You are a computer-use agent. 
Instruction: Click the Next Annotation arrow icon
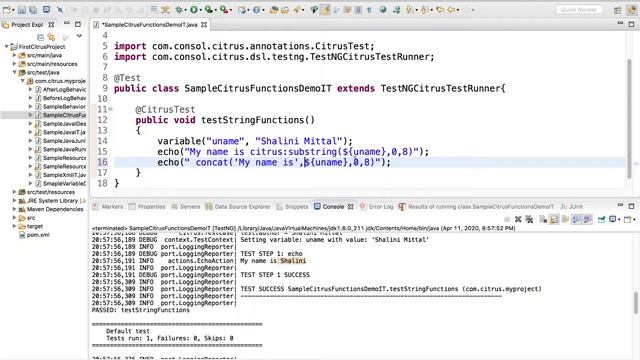[409, 9]
